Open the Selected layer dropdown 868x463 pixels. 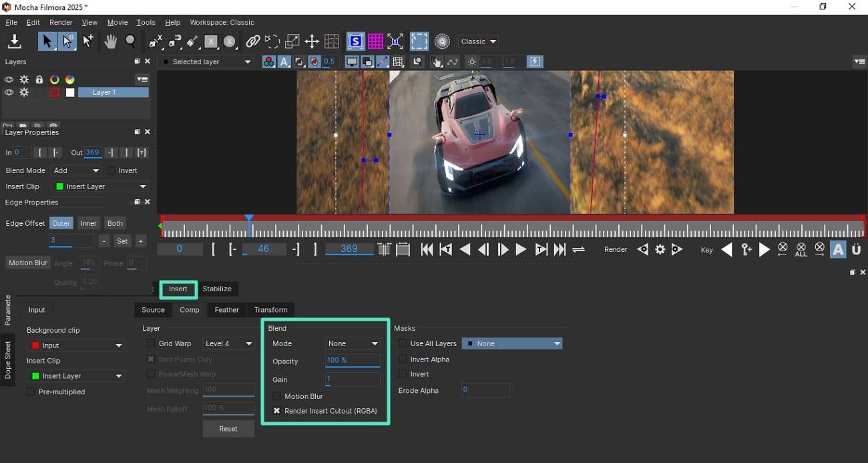coord(207,62)
